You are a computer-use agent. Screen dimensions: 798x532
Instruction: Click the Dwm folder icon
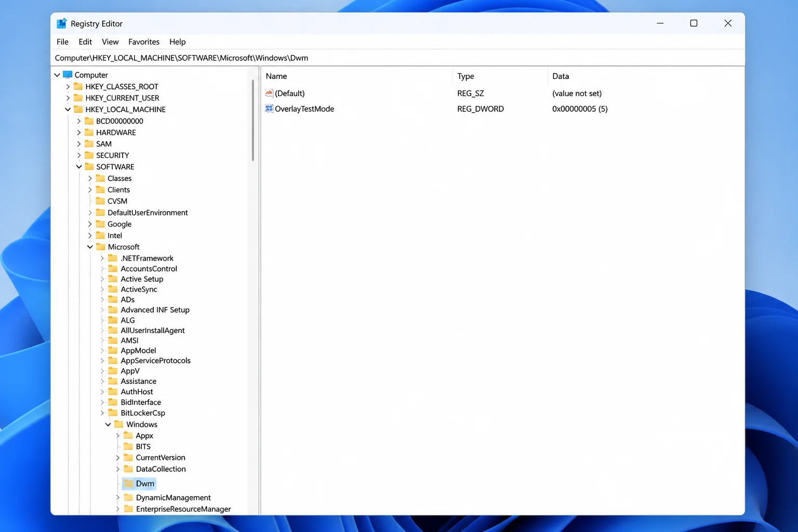point(129,483)
